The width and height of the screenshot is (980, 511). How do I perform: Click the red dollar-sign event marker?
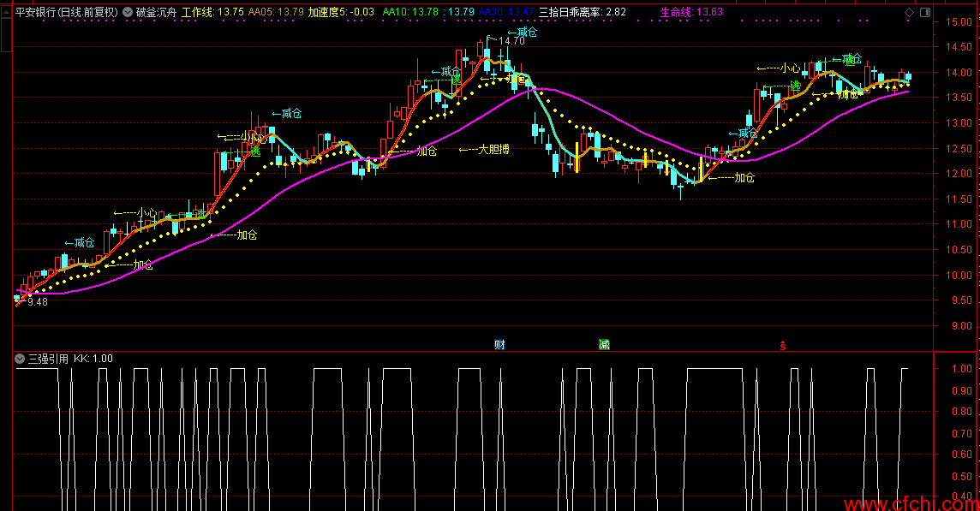pyautogui.click(x=782, y=346)
